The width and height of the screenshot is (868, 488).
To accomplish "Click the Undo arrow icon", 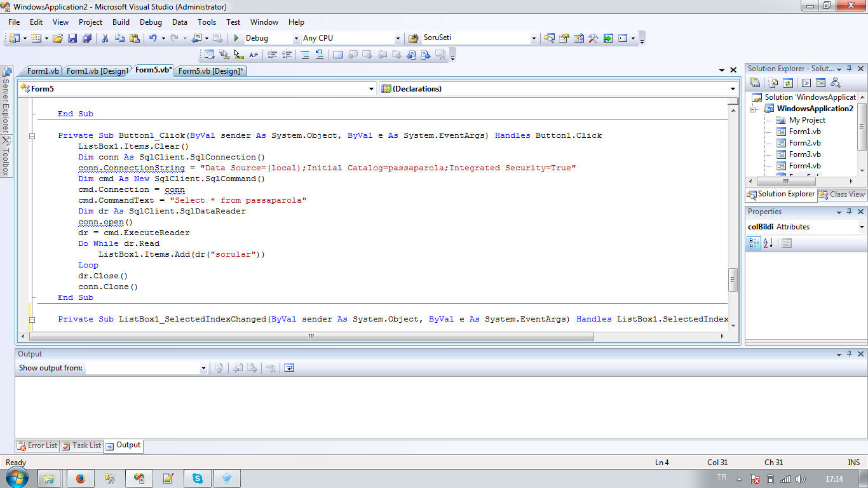I will (153, 38).
